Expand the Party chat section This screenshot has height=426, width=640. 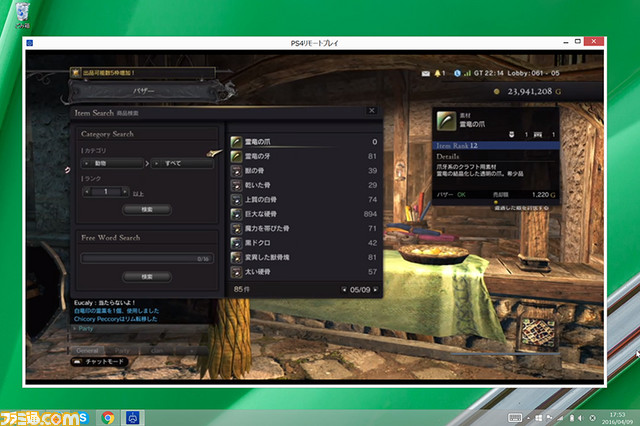[83, 328]
